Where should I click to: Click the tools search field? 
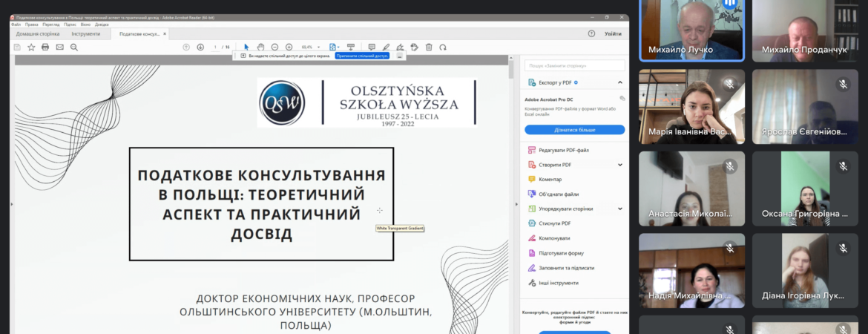(x=575, y=65)
